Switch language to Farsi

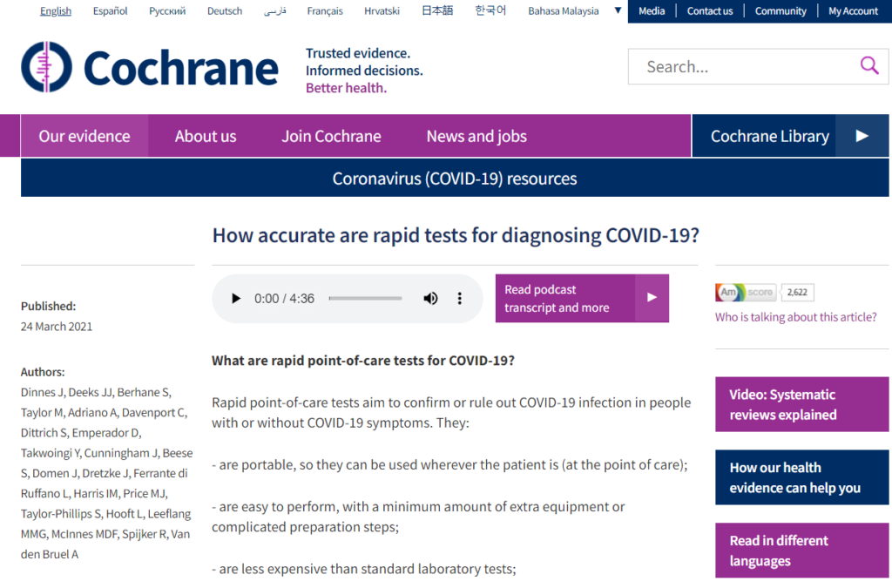coord(274,10)
